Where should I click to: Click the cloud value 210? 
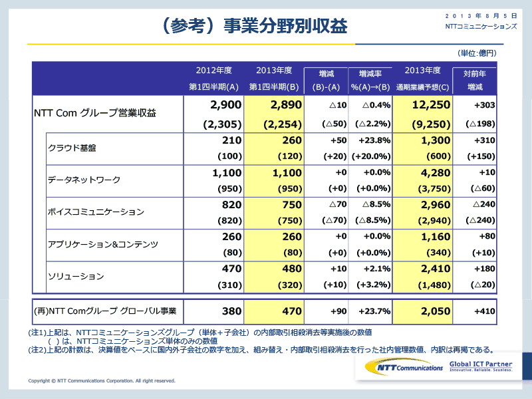click(x=231, y=140)
